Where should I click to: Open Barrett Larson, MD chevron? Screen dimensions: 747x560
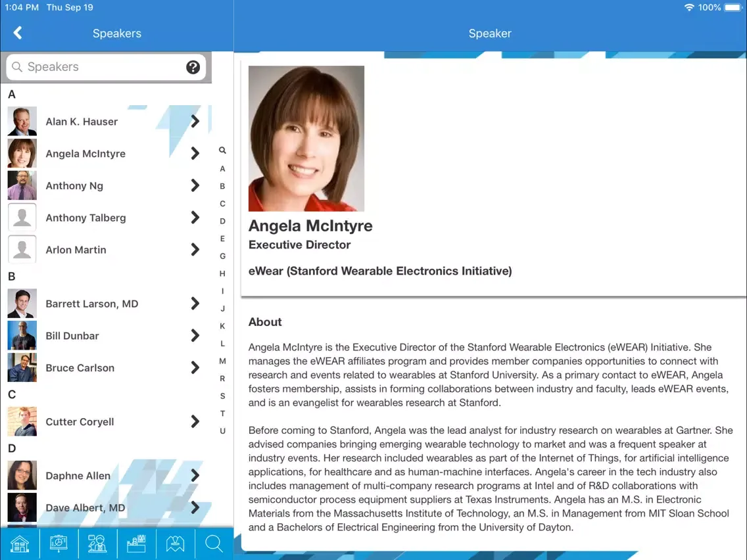(195, 304)
